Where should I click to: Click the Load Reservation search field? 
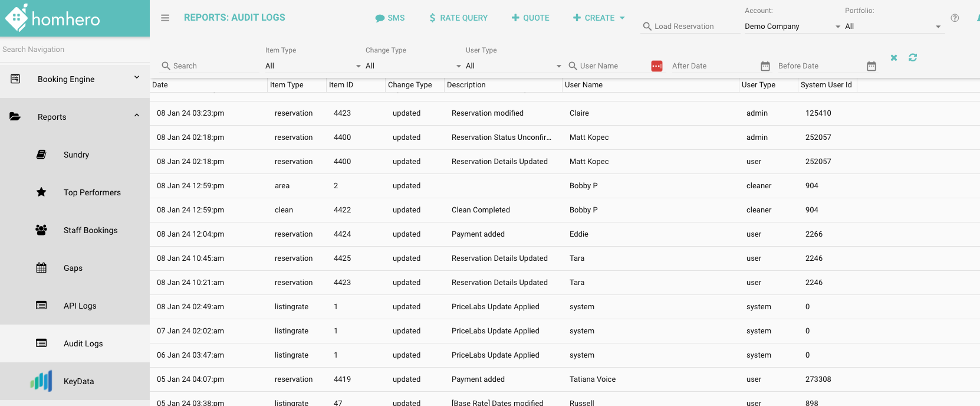(690, 27)
